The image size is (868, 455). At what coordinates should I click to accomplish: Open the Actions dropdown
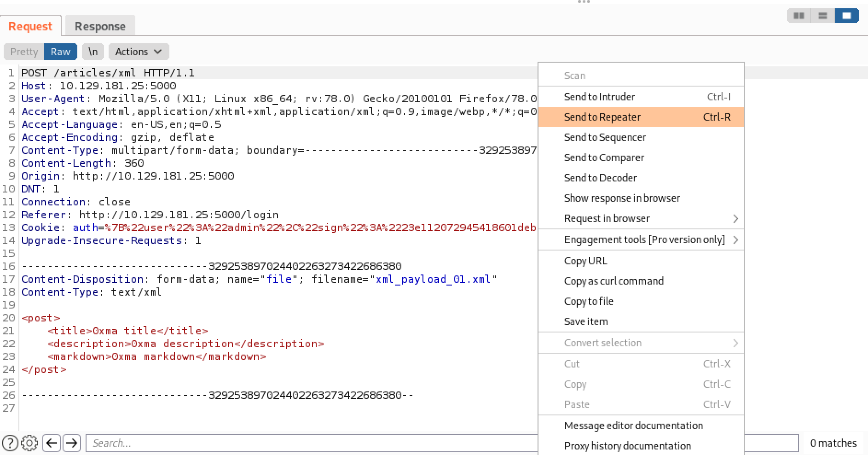point(139,52)
